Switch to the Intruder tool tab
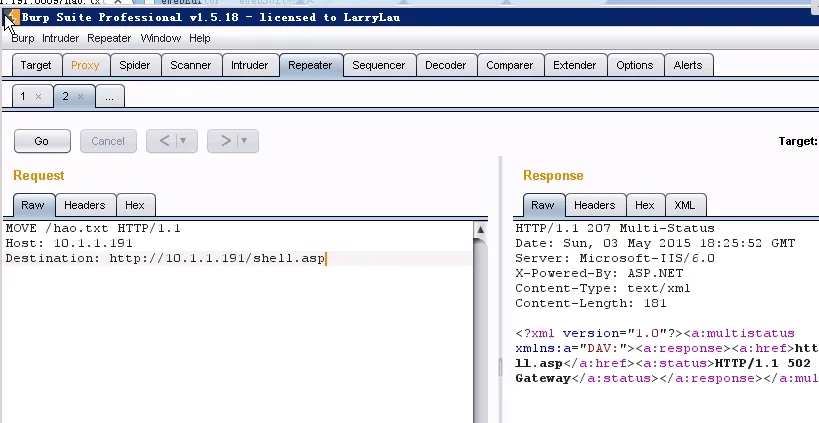The height and width of the screenshot is (423, 819). pyautogui.click(x=250, y=65)
